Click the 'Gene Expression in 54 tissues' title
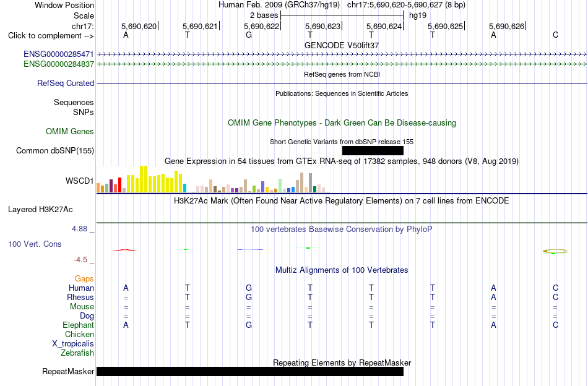The image size is (588, 386). [x=342, y=161]
